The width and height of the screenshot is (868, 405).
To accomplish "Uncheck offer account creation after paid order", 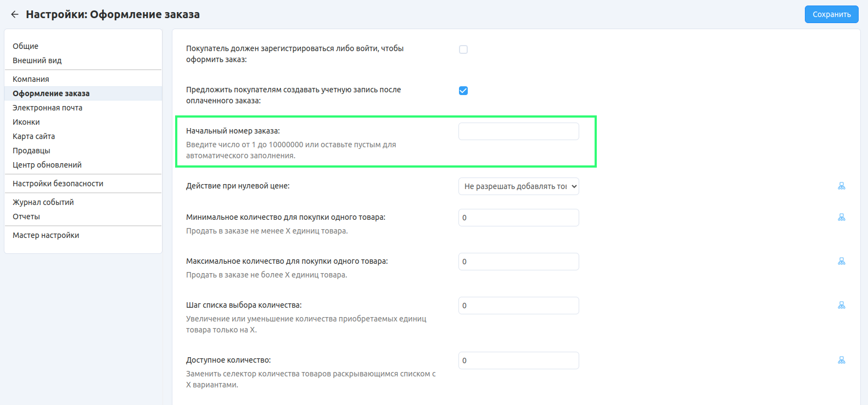I will click(x=463, y=91).
